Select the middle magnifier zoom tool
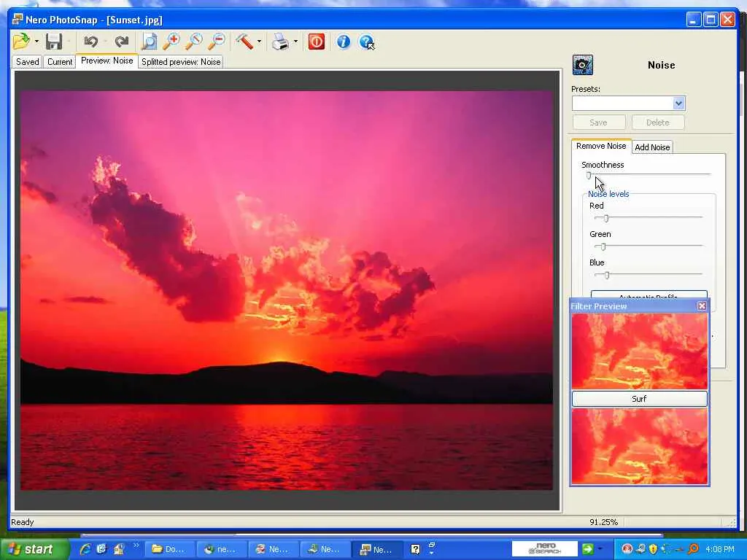Image resolution: width=747 pixels, height=560 pixels. (x=194, y=42)
